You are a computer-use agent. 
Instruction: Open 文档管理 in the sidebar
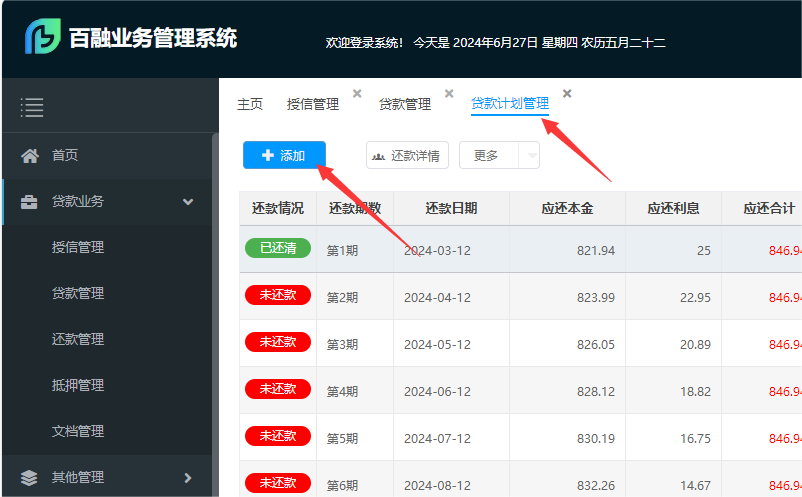point(78,432)
